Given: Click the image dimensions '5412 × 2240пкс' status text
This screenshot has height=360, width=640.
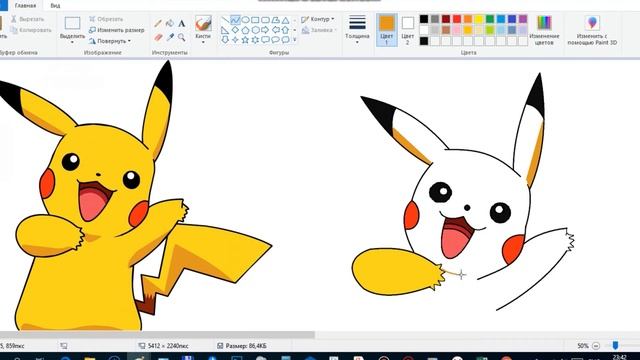Looking at the screenshot, I should [x=168, y=346].
